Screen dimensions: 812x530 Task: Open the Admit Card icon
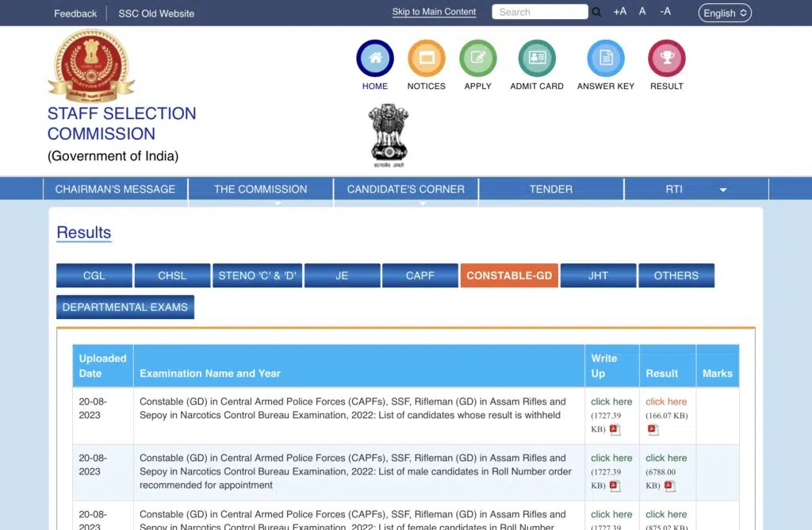[x=537, y=58]
